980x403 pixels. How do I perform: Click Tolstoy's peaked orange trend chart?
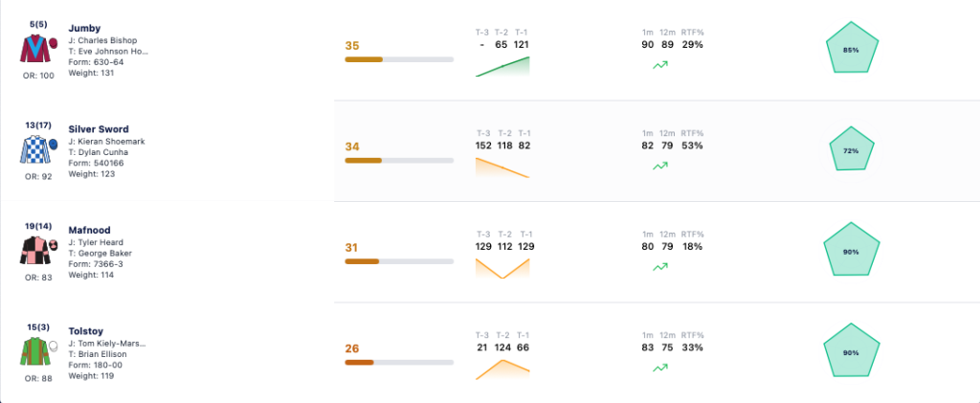(502, 369)
